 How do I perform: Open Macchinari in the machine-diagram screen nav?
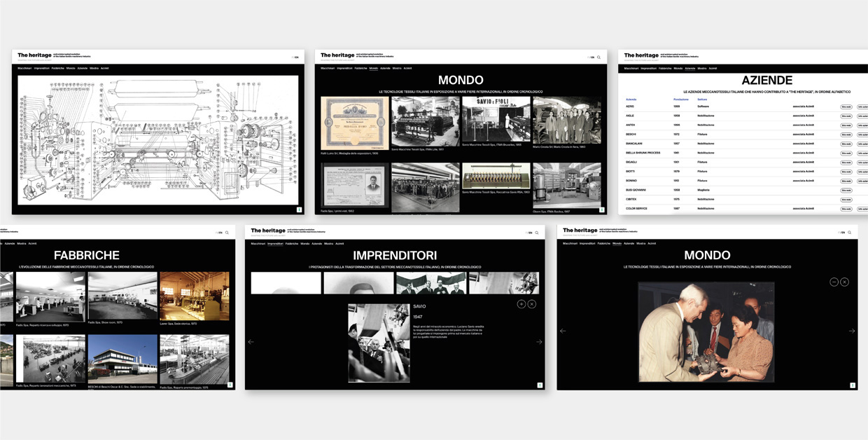(24, 69)
